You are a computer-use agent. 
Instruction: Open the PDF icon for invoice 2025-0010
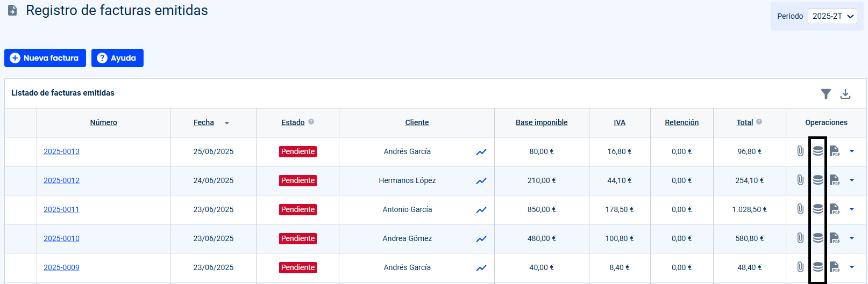click(835, 238)
